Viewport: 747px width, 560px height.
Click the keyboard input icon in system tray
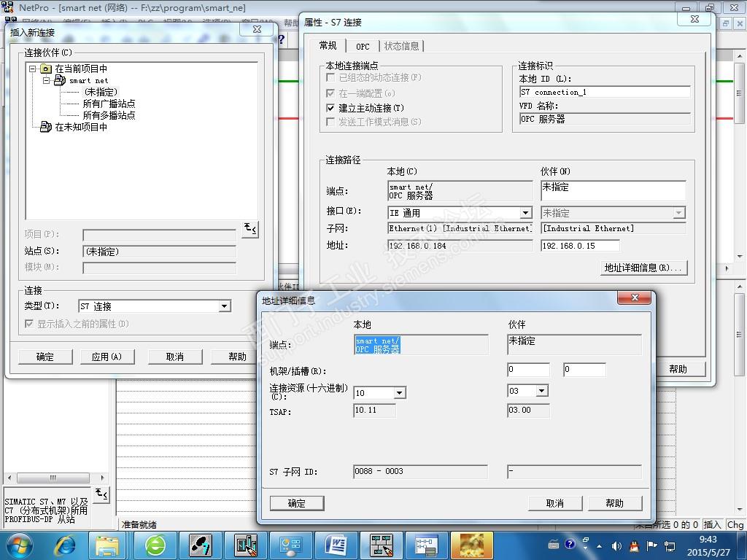(x=554, y=544)
